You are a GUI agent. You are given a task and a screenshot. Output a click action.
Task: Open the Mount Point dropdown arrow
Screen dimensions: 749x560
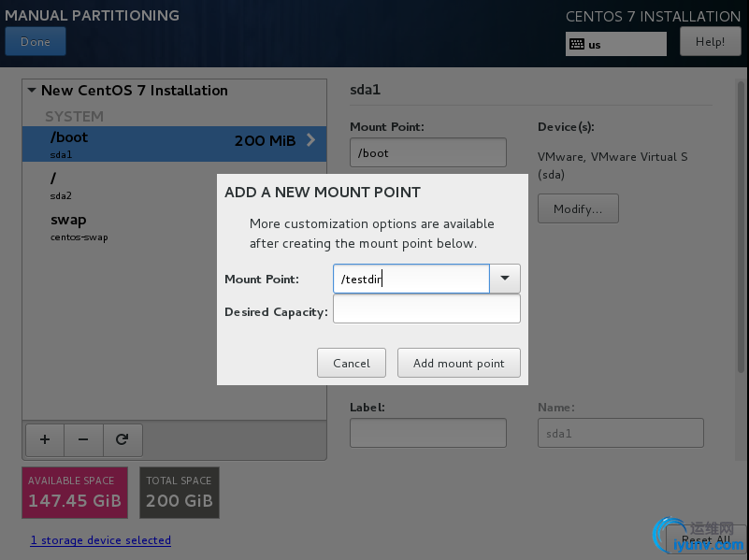[x=505, y=279]
